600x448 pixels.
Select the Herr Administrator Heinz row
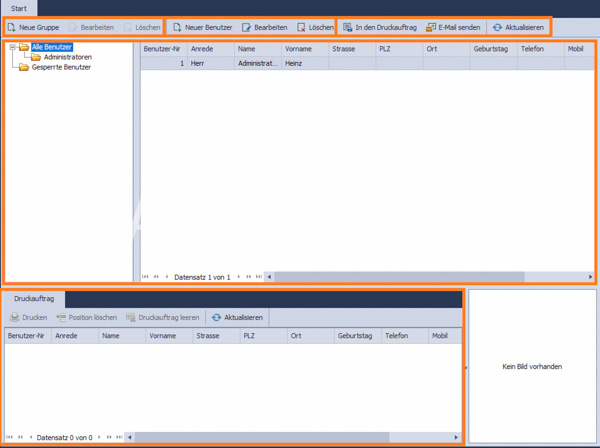click(367, 64)
